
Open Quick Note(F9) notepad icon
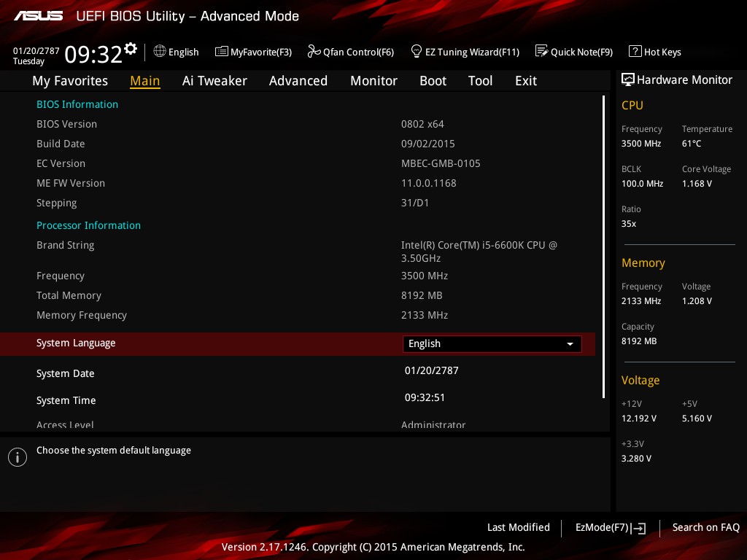pos(542,51)
